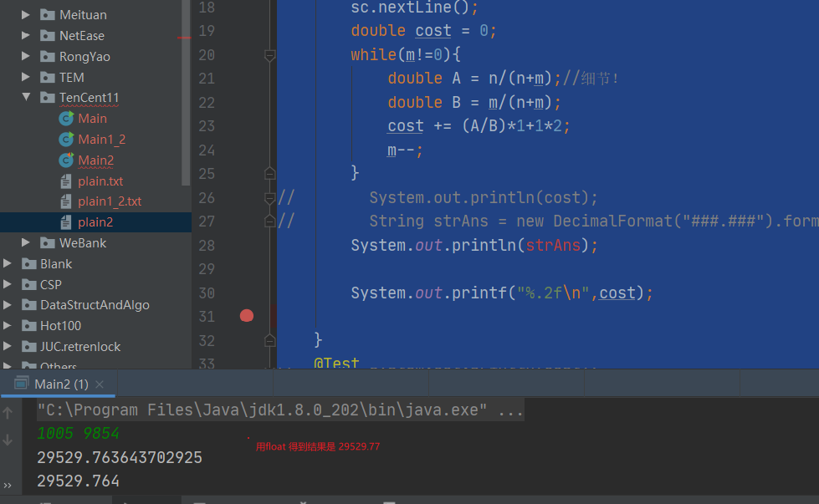Click fold end marker at line 25

269,173
